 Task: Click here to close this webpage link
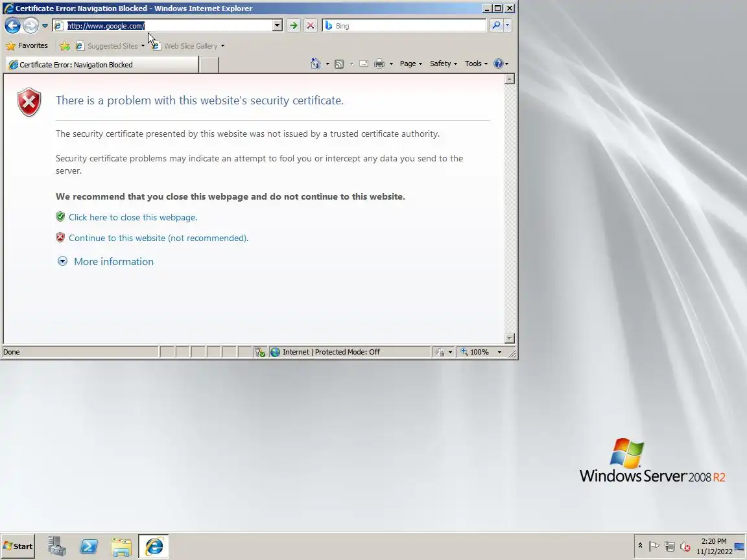133,217
